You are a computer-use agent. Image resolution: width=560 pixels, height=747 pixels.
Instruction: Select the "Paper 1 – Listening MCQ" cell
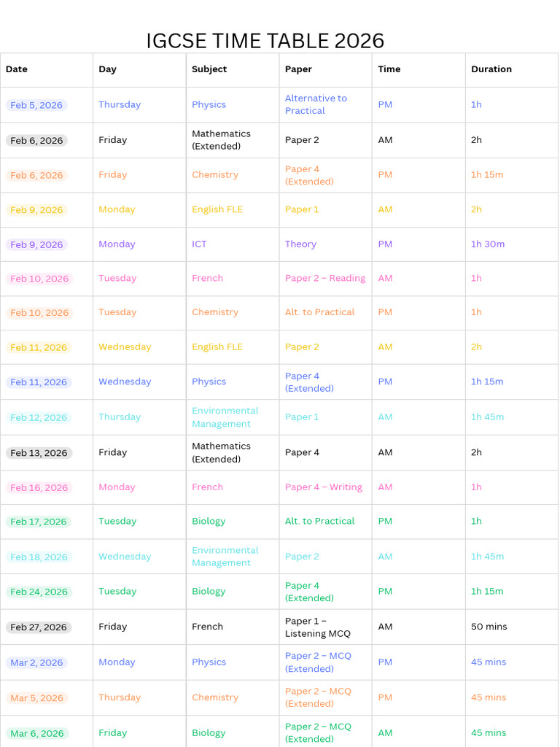(x=318, y=627)
